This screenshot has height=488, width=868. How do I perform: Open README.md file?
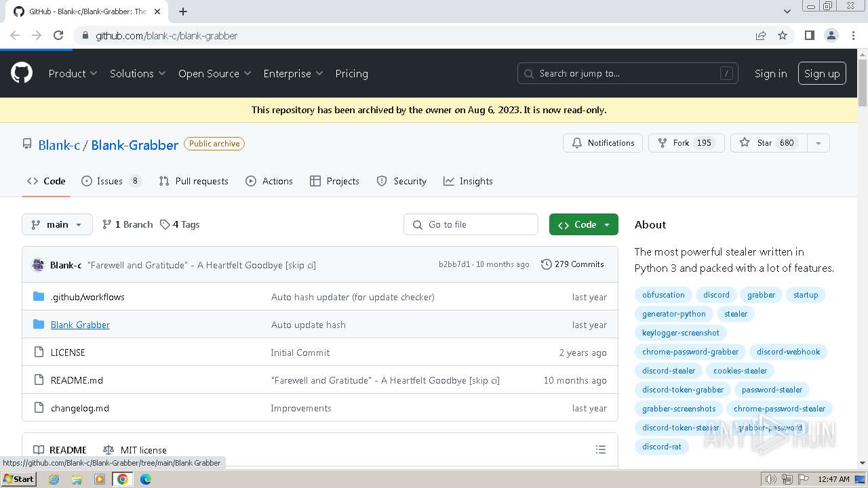coord(77,380)
